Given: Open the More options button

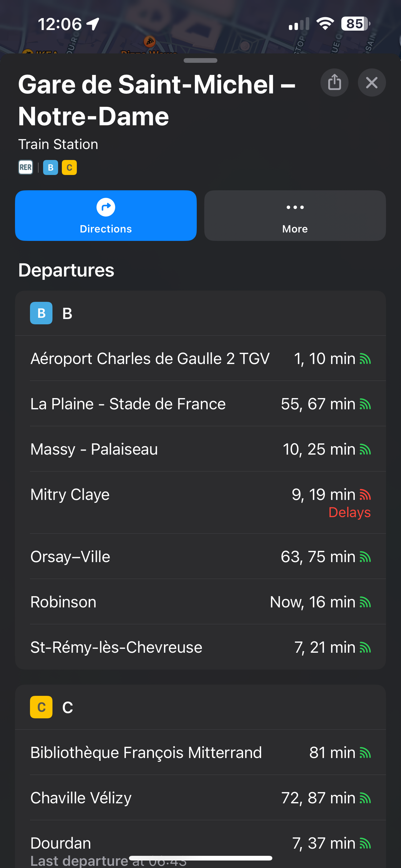Looking at the screenshot, I should 295,216.
